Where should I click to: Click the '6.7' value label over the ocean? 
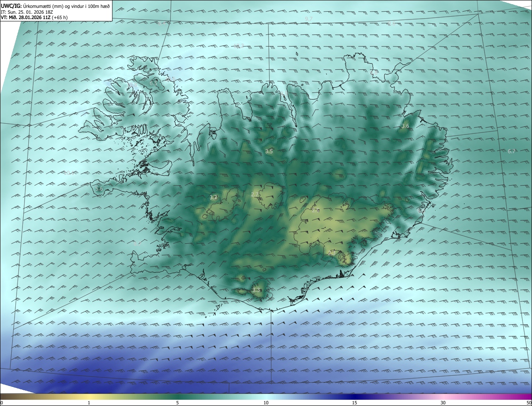(x=512, y=152)
